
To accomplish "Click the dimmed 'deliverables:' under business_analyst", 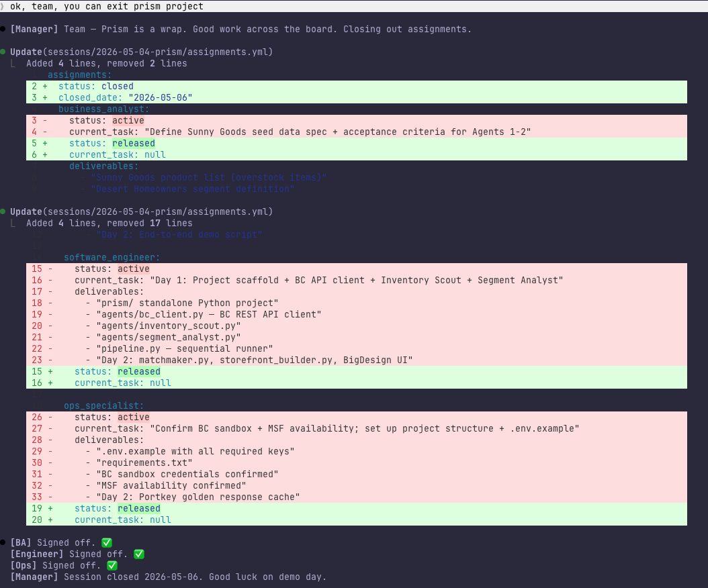I will [104, 166].
